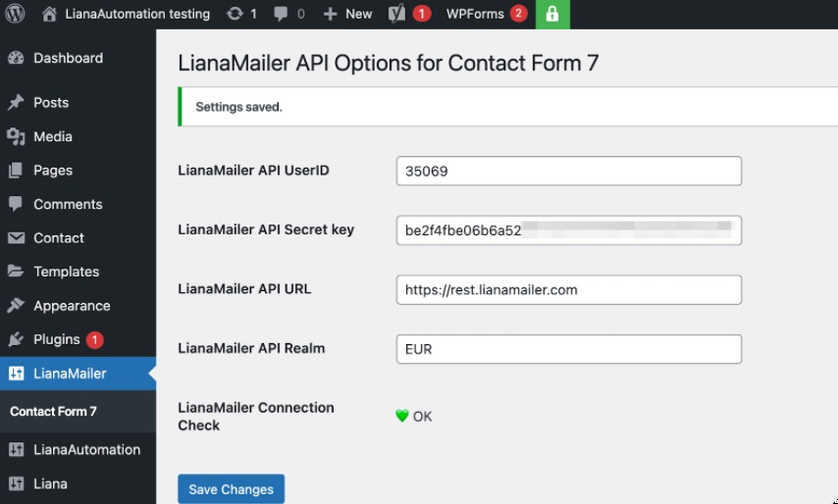Viewport: 838px width, 504px height.
Task: Open the Contact Form 7 submenu item
Action: tap(53, 411)
